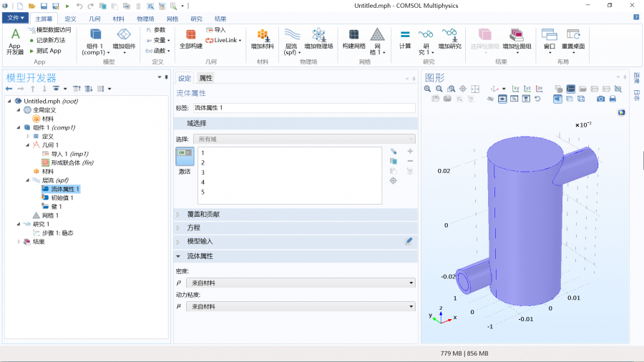Click Import (导入) in geometry group
Viewport: 644px width, 362px height.
216,30
